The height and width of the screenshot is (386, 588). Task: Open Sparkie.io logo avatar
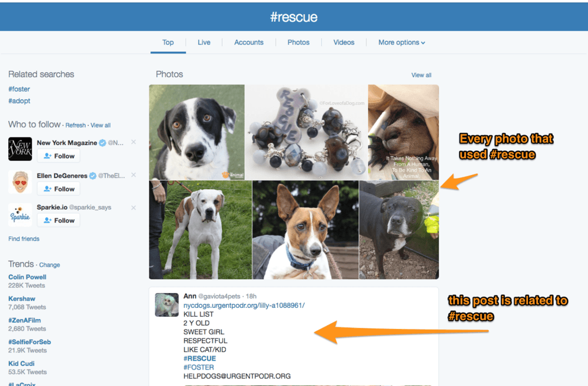[x=20, y=214]
